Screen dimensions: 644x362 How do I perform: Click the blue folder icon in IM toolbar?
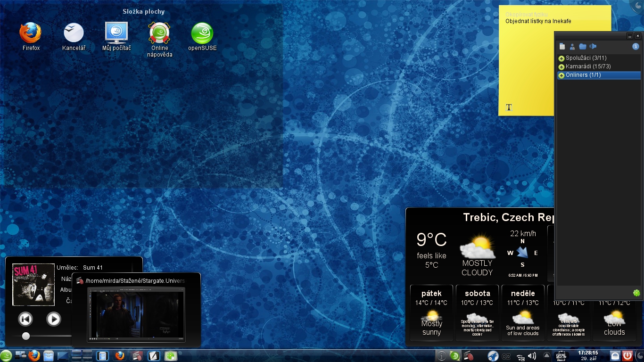[x=583, y=46]
